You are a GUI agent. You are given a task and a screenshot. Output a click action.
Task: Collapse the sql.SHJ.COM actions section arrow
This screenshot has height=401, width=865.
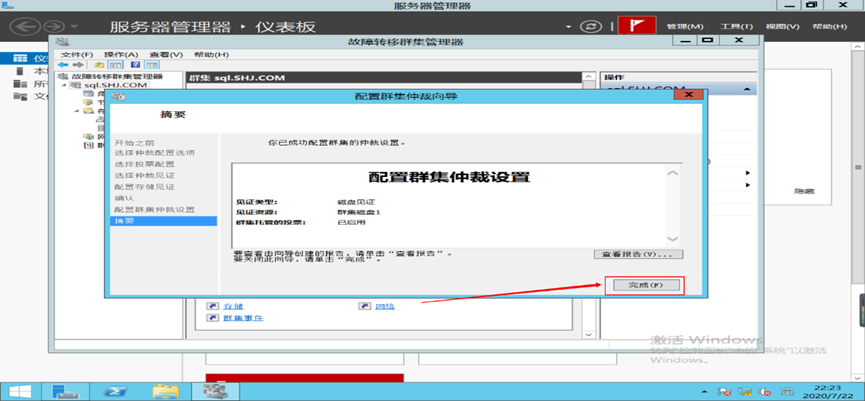tap(747, 89)
